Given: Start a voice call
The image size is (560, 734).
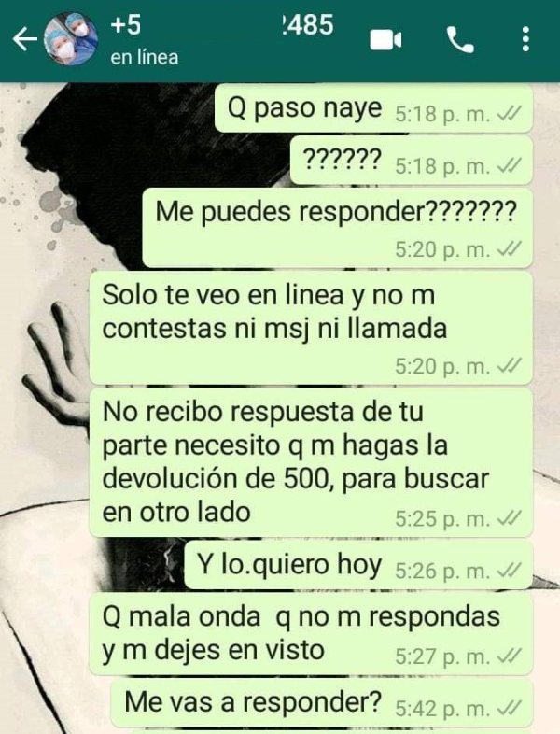Looking at the screenshot, I should (x=460, y=40).
